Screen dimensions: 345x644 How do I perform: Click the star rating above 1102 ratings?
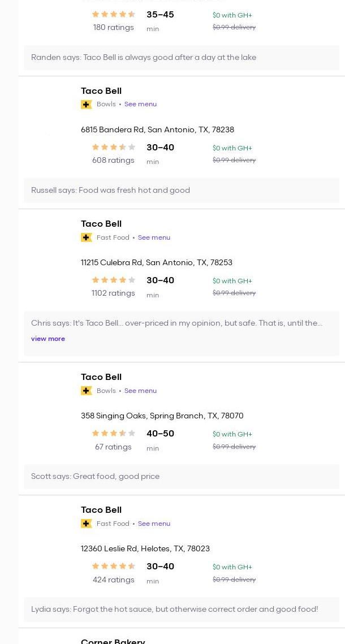coord(114,280)
